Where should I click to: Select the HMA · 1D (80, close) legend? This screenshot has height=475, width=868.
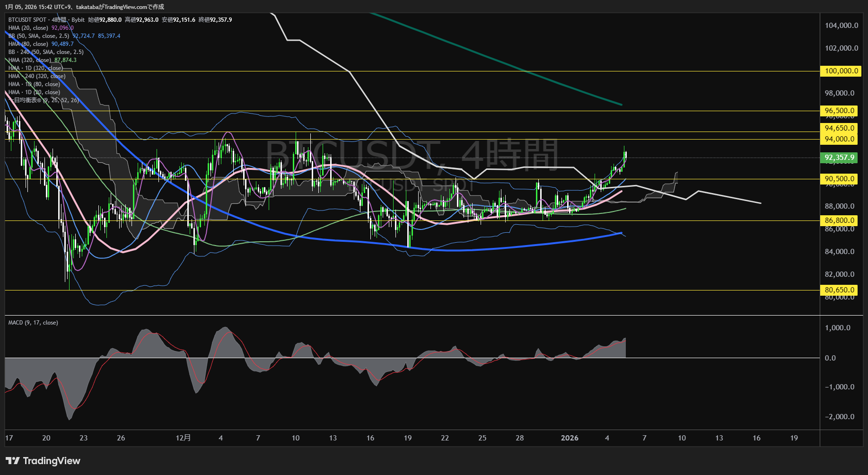point(34,84)
